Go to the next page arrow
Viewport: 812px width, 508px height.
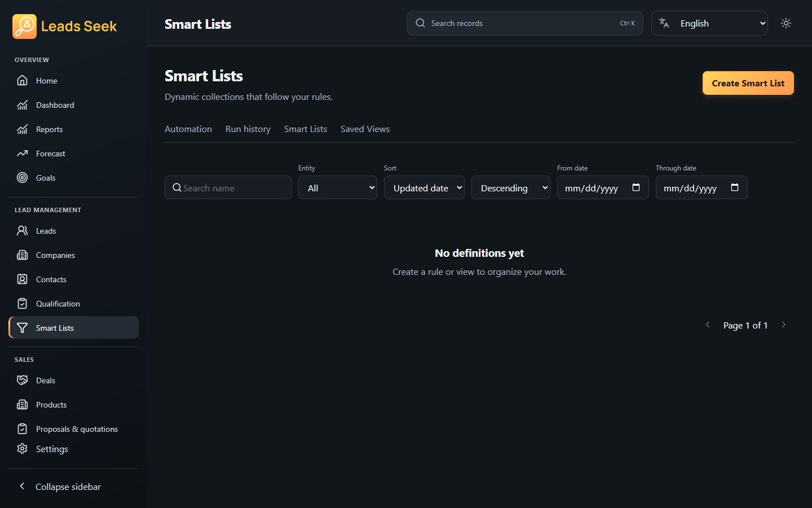[x=784, y=325]
